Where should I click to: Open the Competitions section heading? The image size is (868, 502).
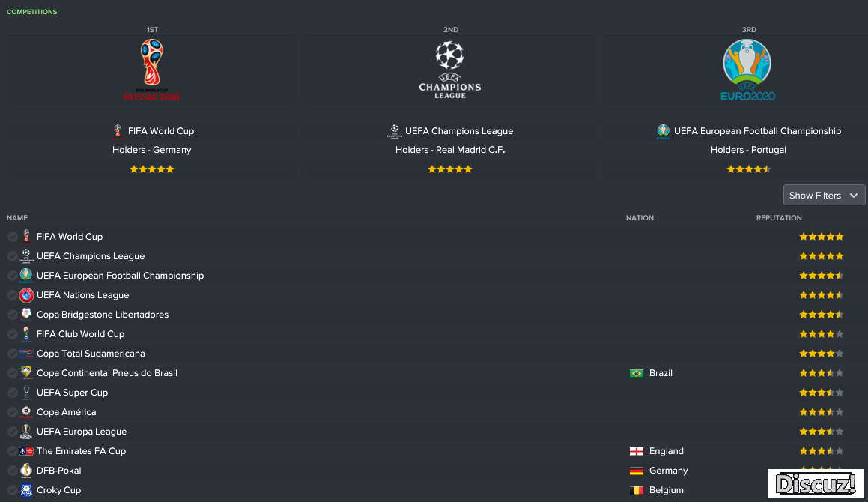tap(31, 12)
